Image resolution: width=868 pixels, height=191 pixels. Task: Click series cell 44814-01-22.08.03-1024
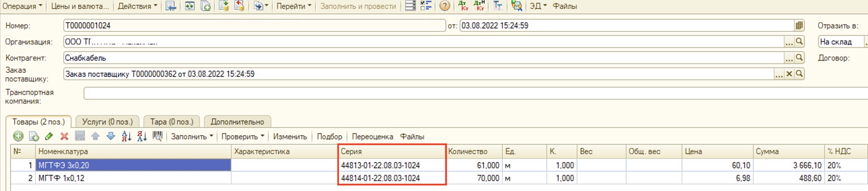pyautogui.click(x=392, y=178)
